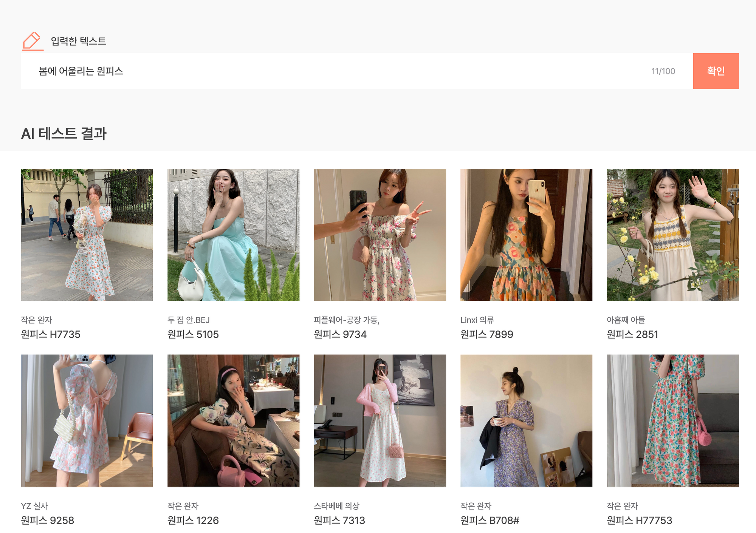Image resolution: width=756 pixels, height=533 pixels.
Task: Click the YZ 실사 shop name
Action: coord(34,506)
